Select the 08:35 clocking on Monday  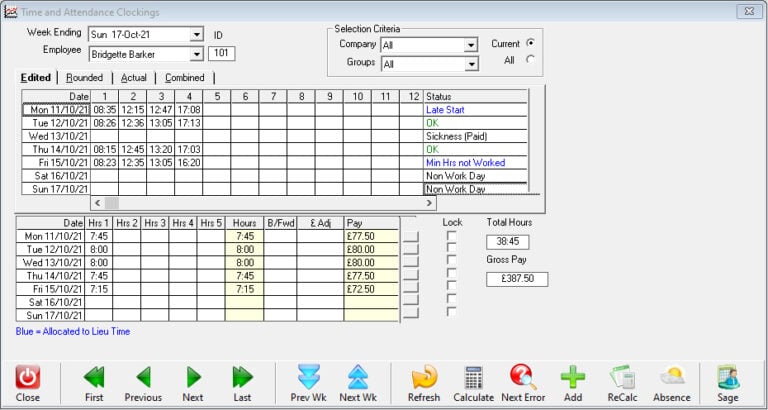click(x=104, y=110)
